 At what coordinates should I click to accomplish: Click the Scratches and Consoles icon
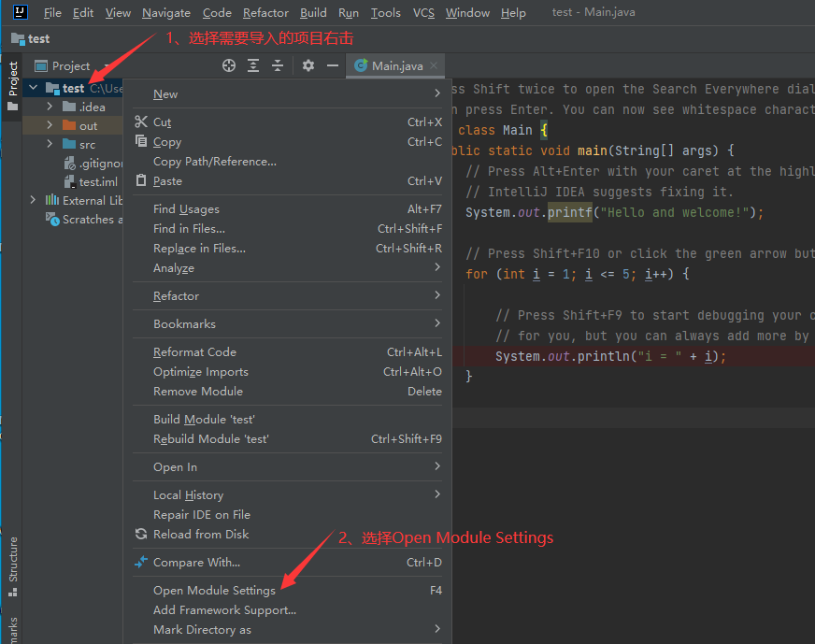tap(52, 220)
